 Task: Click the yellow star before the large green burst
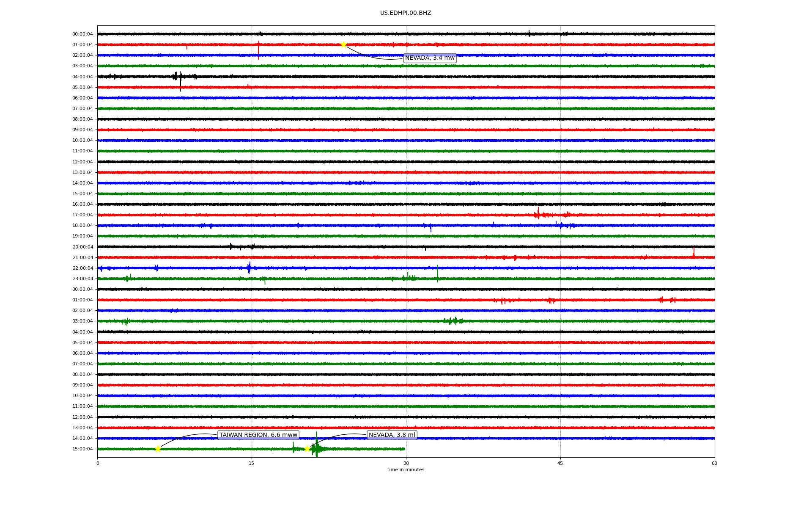(x=307, y=449)
